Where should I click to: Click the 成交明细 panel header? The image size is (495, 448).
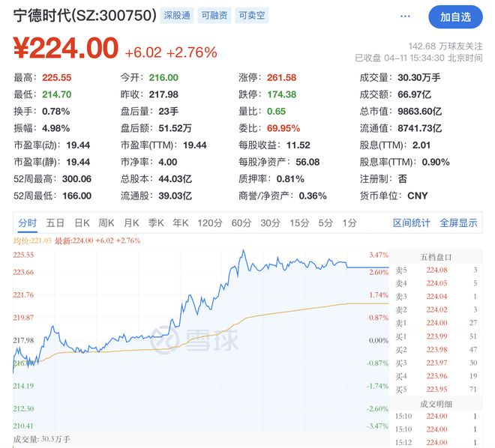[436, 405]
